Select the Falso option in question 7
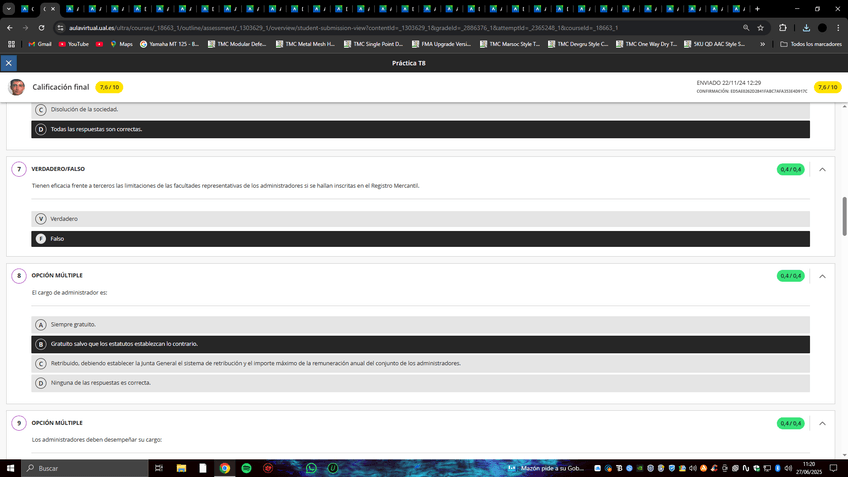 click(420, 238)
